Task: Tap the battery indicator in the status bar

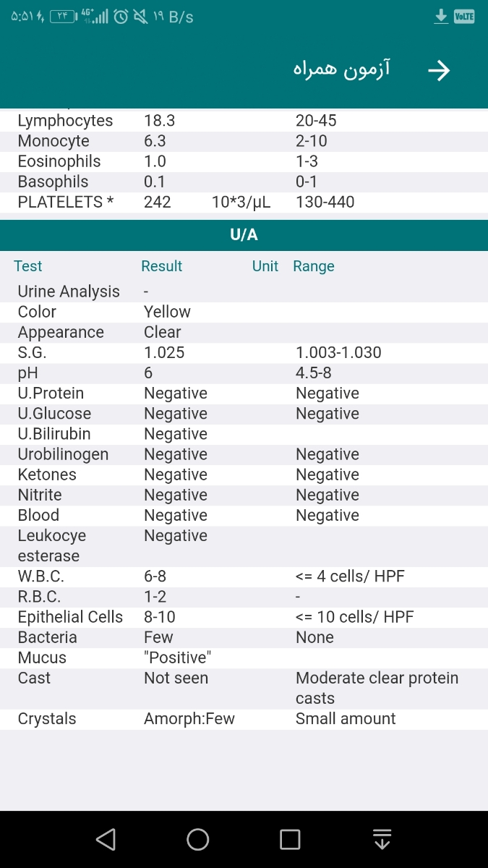Action: (x=63, y=17)
